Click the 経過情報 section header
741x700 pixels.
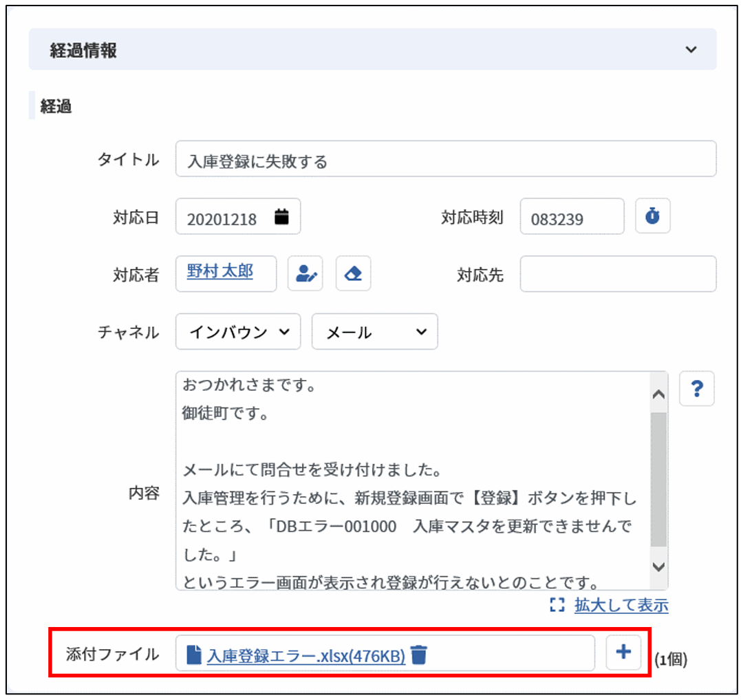[372, 49]
